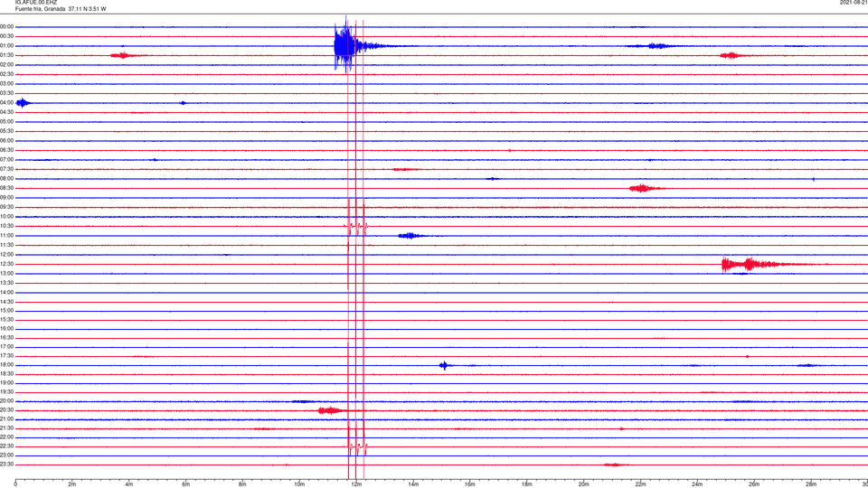Click the small red event on 07:30 trace near 14m

[x=406, y=169]
